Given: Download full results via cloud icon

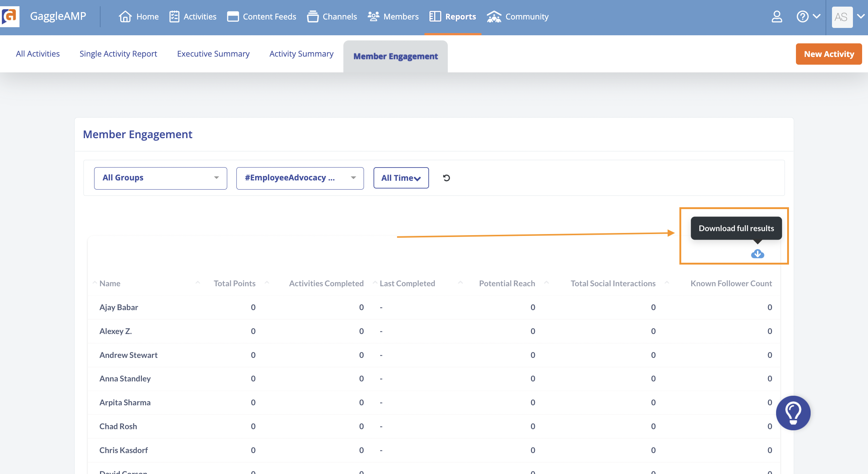Looking at the screenshot, I should [757, 254].
